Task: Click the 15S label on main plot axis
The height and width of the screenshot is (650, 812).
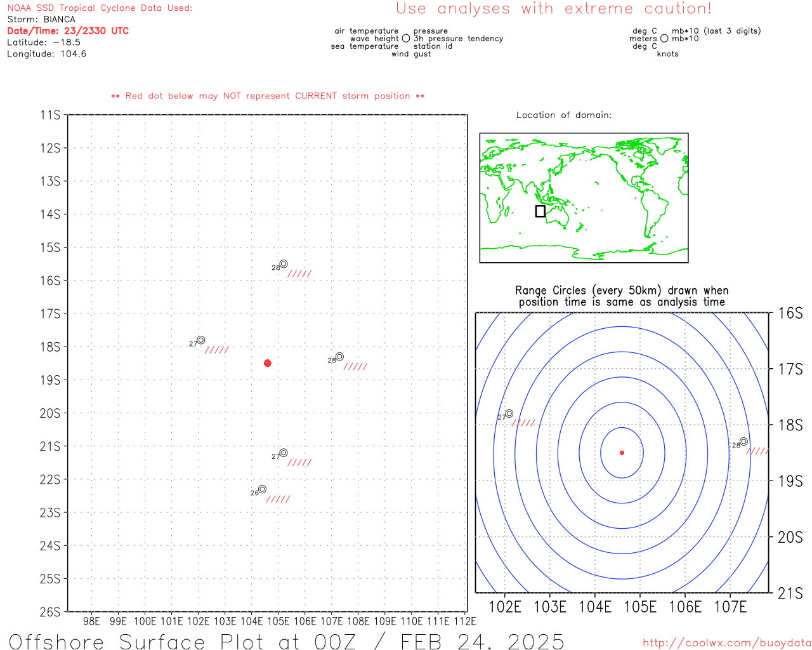Action: point(50,248)
